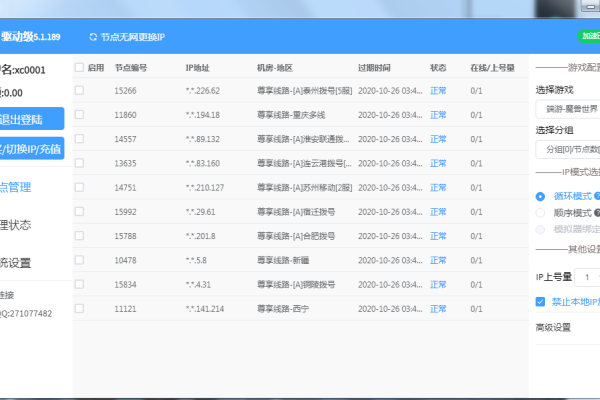Enable checkbox for node 14751
The width and height of the screenshot is (600, 400).
79,187
